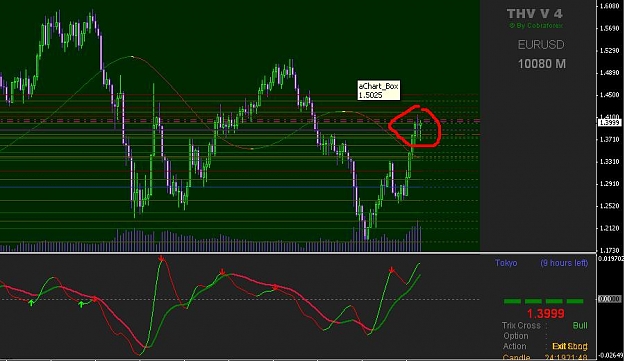Click the Option label

click(x=516, y=336)
